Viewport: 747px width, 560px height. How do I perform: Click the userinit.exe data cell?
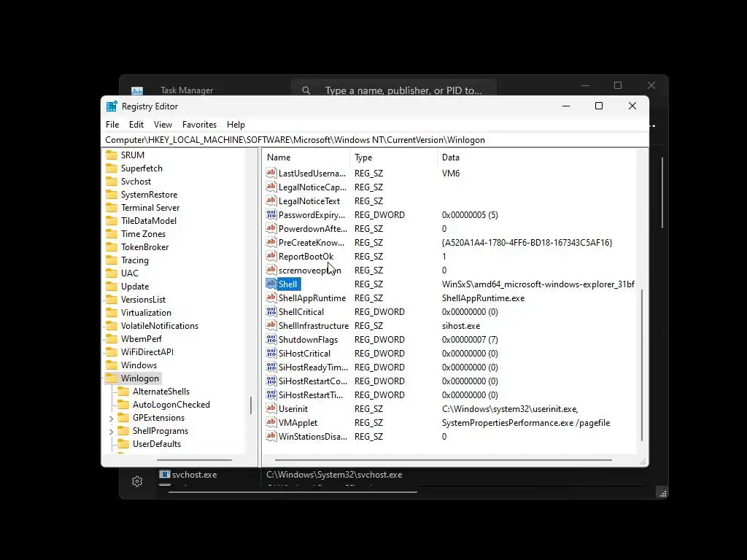(510, 408)
